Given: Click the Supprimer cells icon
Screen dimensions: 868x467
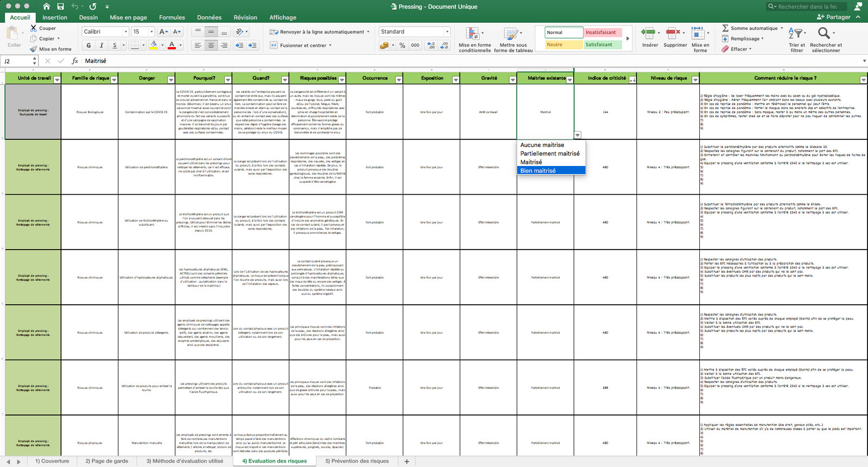Looking at the screenshot, I should click(x=675, y=37).
